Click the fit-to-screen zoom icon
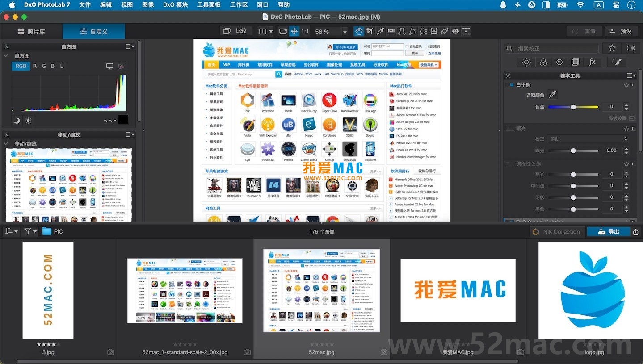 [283, 31]
